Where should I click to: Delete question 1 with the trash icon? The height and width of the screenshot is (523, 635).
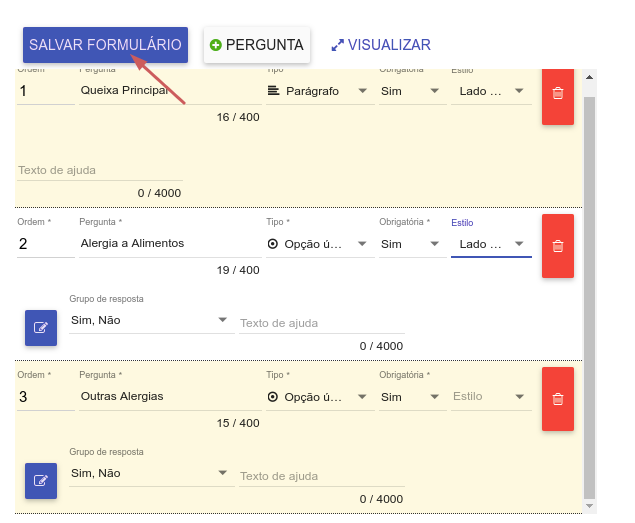pos(558,93)
